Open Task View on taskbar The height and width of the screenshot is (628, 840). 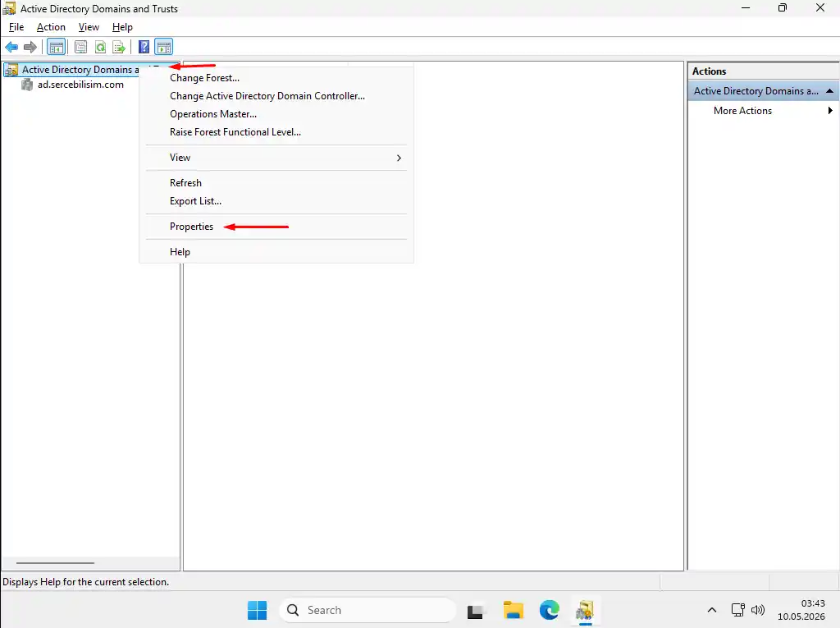point(475,611)
